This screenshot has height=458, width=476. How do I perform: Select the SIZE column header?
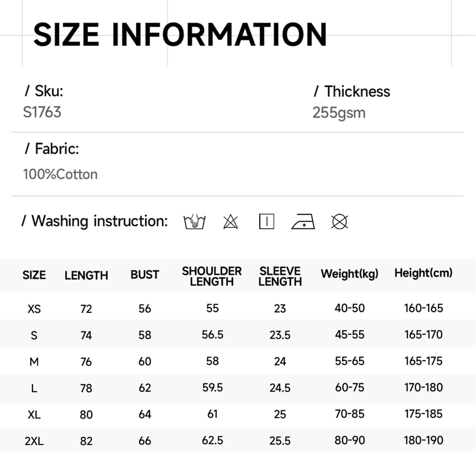(x=34, y=275)
